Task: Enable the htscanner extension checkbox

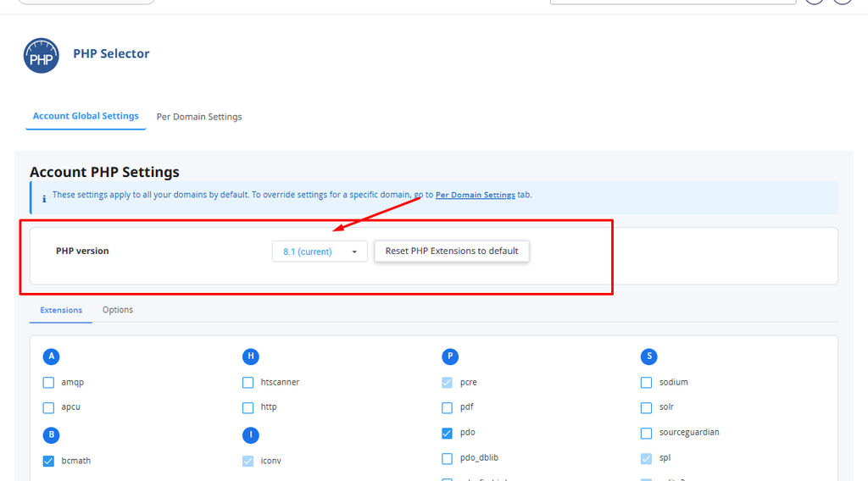Action: pos(248,383)
